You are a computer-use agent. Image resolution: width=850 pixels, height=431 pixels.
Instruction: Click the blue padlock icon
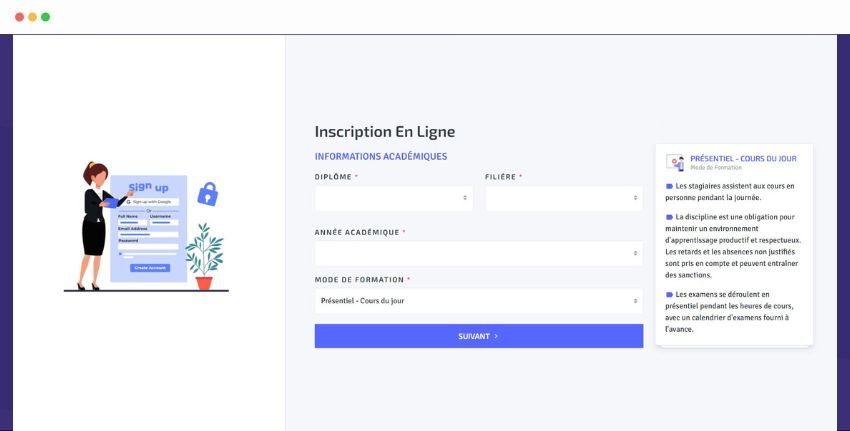[x=208, y=194]
